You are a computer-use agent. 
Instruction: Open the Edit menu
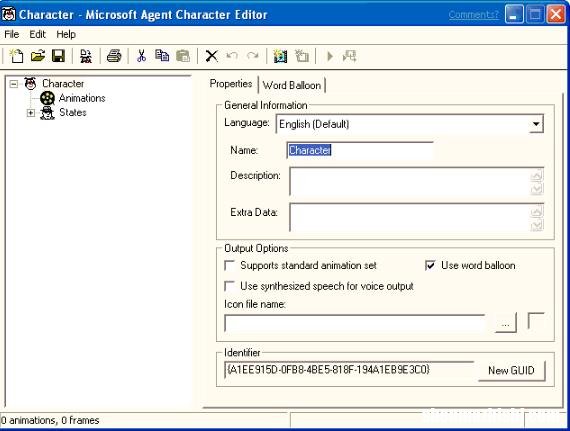click(37, 35)
